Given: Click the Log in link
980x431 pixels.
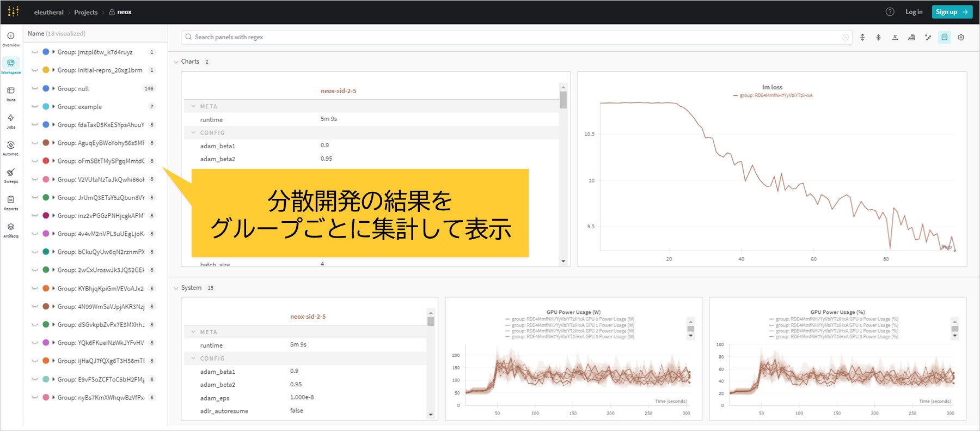Looking at the screenshot, I should click(x=914, y=12).
